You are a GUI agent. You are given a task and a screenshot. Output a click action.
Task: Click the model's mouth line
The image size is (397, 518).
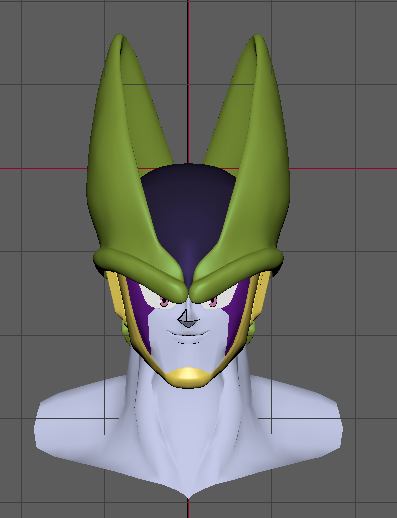(188, 334)
